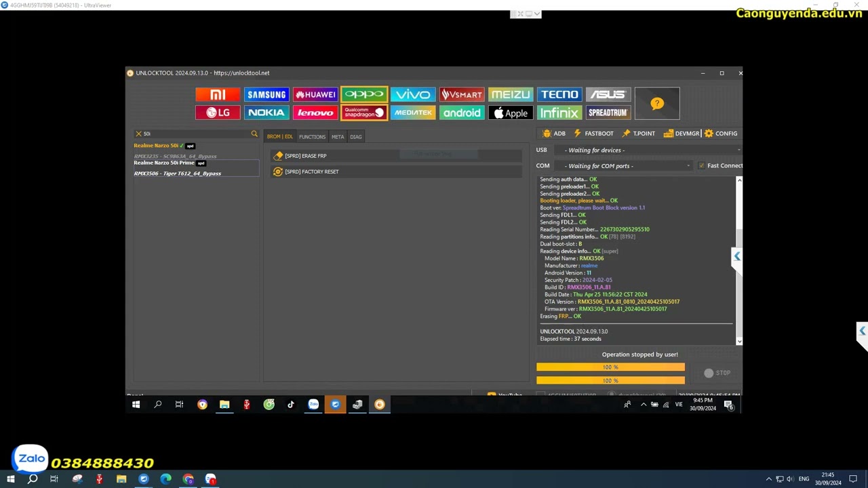Select the Tecno brand tile
Screen dimensions: 868x488
[559, 94]
